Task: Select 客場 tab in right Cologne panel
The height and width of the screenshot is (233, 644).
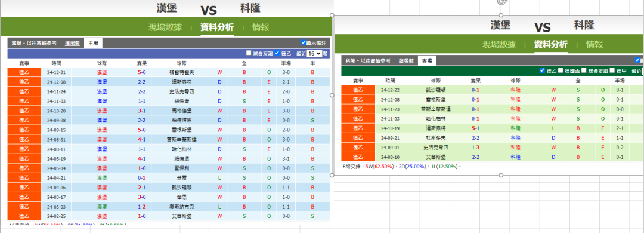Action: 427,60
